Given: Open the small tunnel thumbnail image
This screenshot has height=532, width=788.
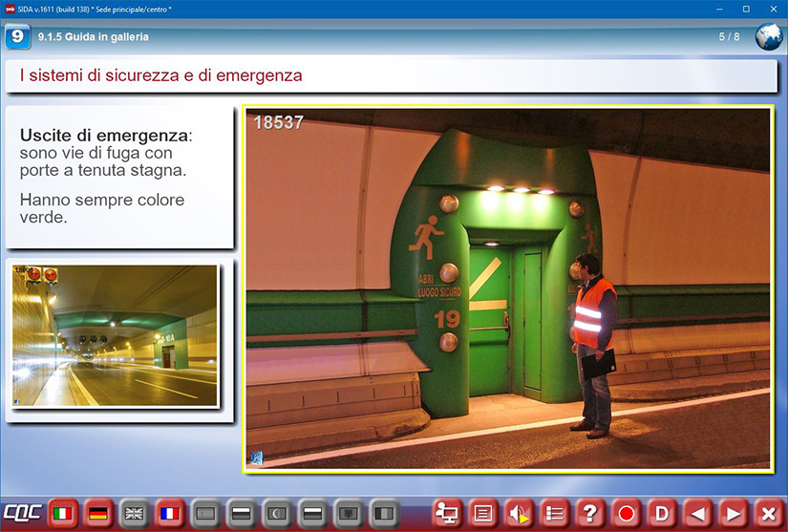Looking at the screenshot, I should coord(115,336).
